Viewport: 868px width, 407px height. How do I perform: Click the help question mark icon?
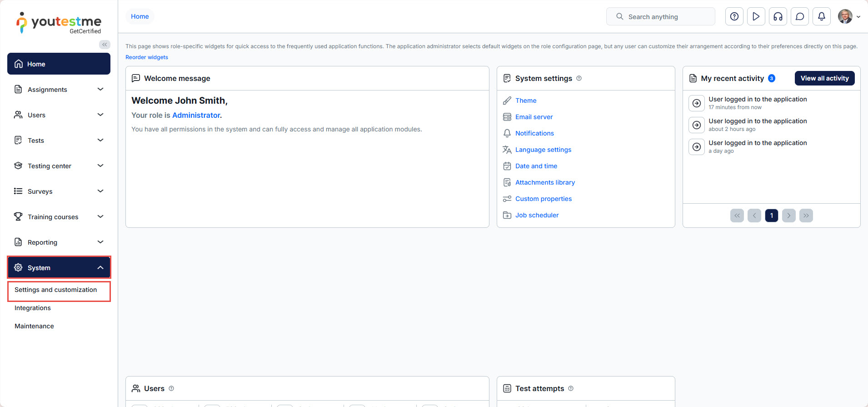click(734, 17)
